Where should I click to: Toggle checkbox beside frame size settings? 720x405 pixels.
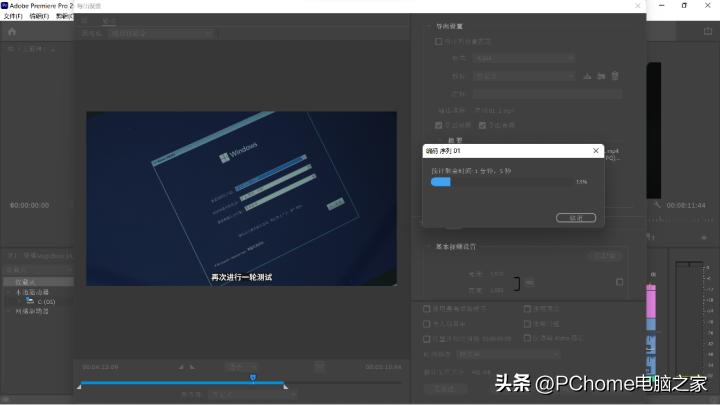click(619, 282)
